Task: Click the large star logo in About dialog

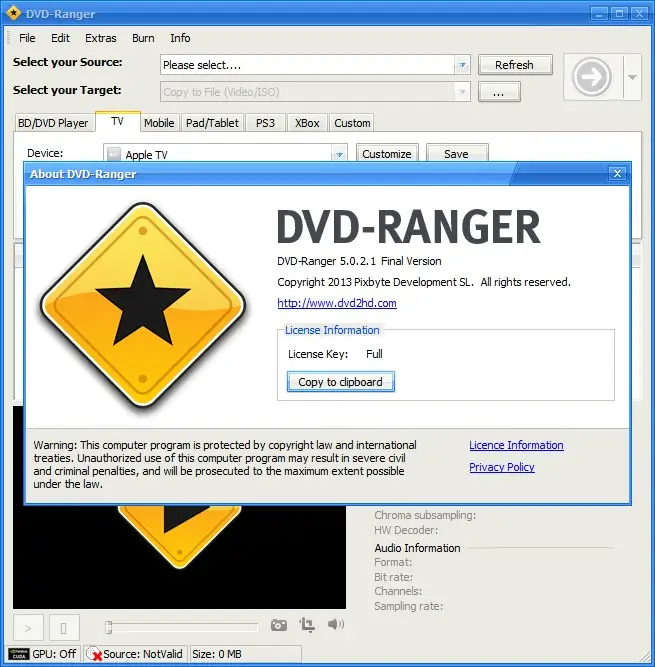Action: [143, 305]
